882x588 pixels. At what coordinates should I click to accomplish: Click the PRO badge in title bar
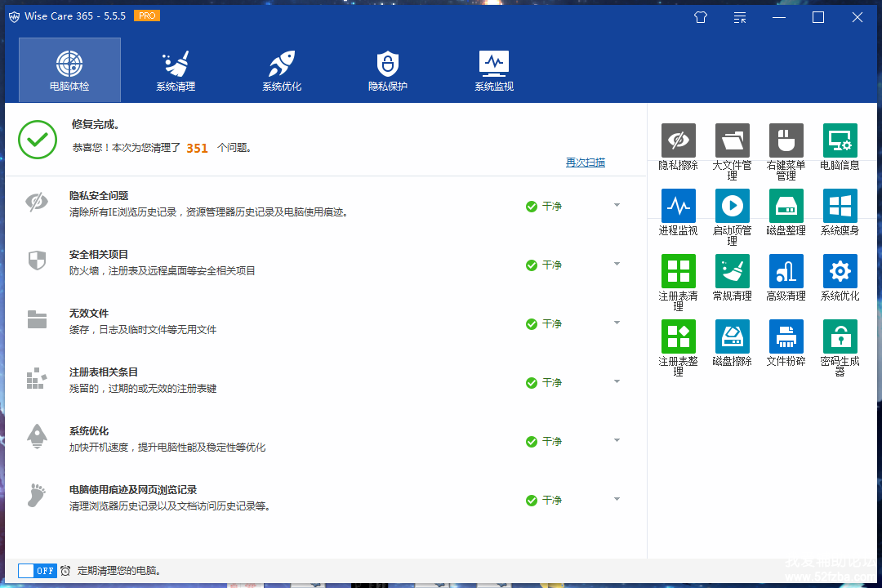point(147,16)
